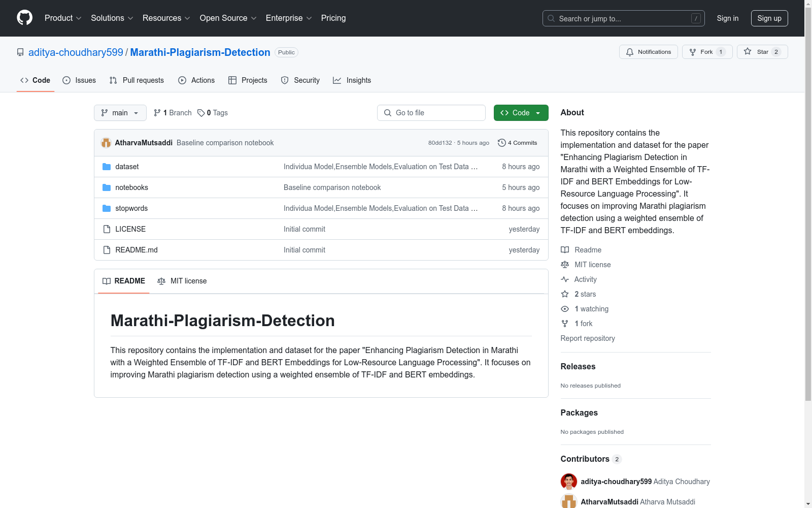The width and height of the screenshot is (812, 508).
Task: Click aditya-choudhary599 contributor avatar
Action: 569,482
